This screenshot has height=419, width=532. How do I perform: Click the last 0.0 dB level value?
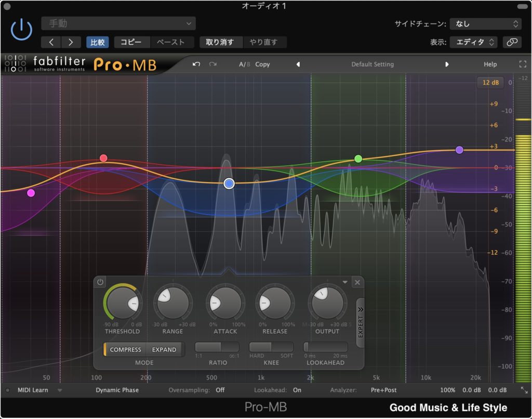497,390
